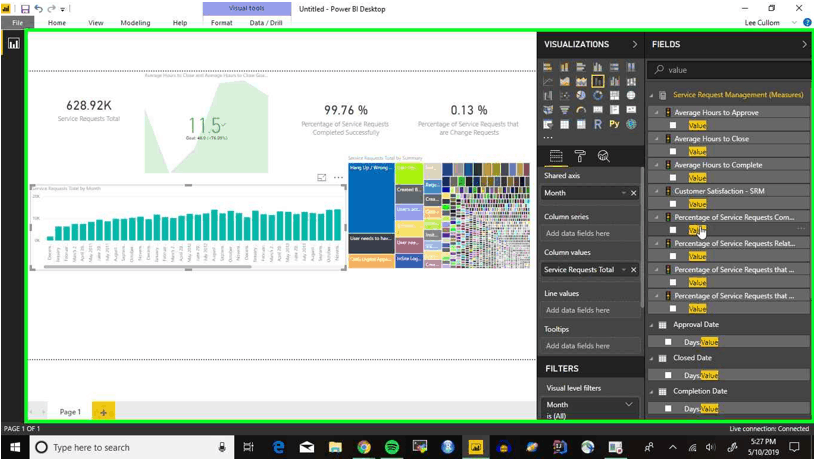Image resolution: width=816 pixels, height=459 pixels.
Task: Open Focus mode on the column chart
Action: (x=322, y=178)
